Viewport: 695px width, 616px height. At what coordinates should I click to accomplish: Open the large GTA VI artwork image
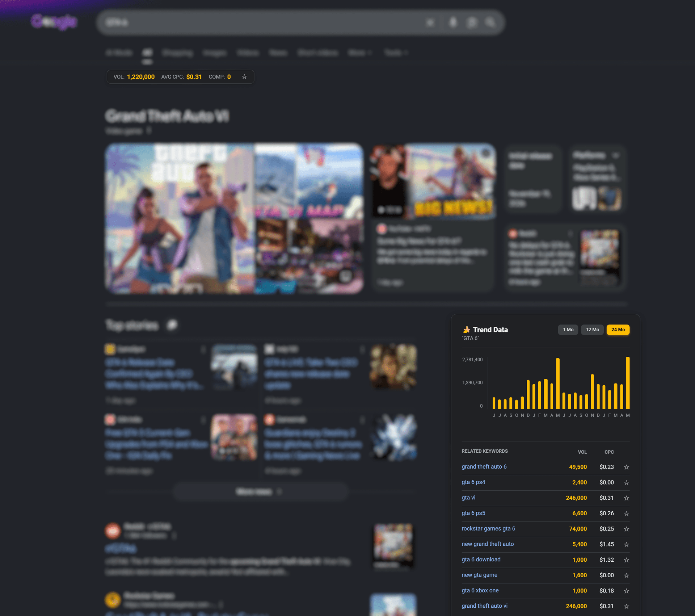point(180,218)
